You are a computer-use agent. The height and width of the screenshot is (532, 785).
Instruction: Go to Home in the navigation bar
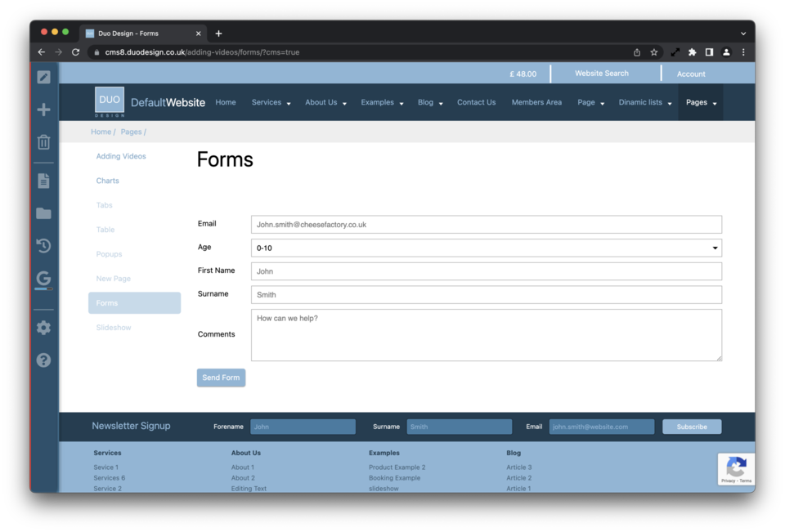coord(226,102)
